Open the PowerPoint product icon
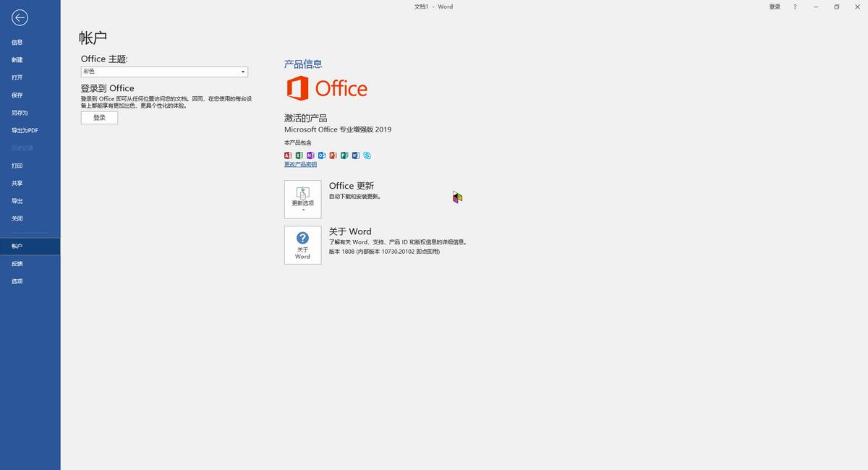The image size is (868, 470). (331, 155)
